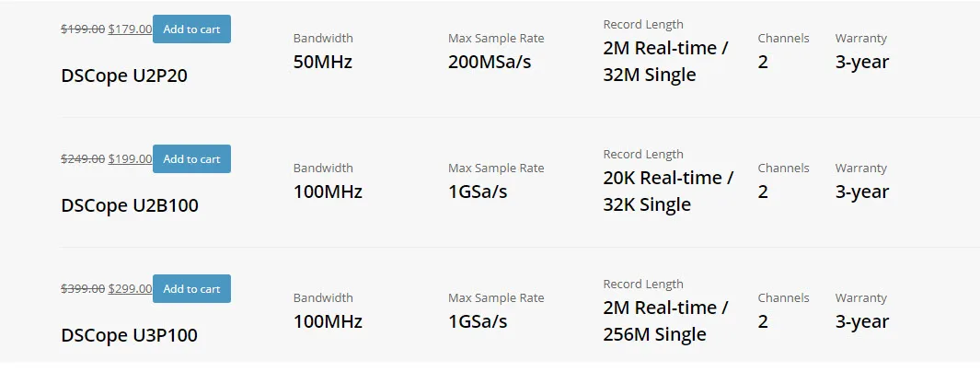The image size is (980, 372).
Task: Add DSCope U2B100 to cart
Action: click(191, 158)
